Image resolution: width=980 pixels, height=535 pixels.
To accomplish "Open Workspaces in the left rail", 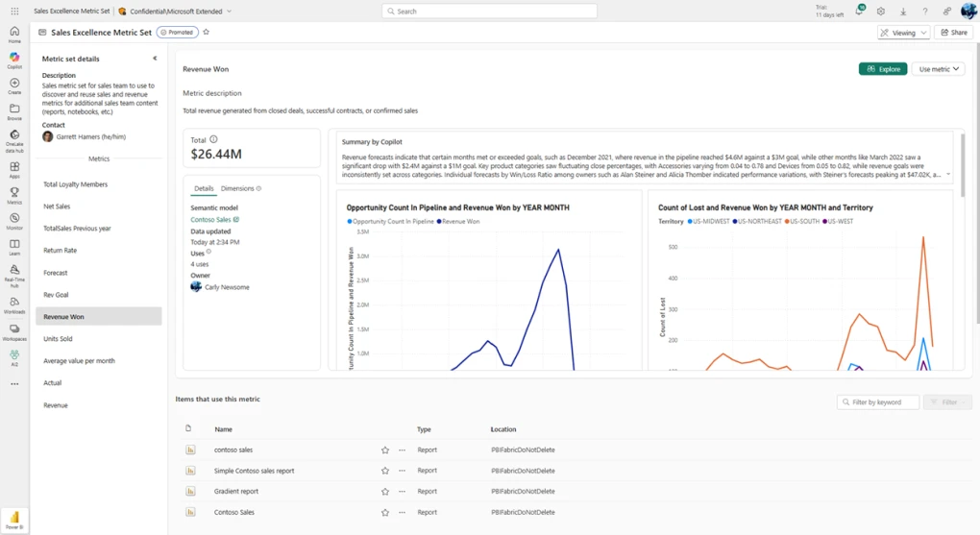I will pyautogui.click(x=14, y=332).
